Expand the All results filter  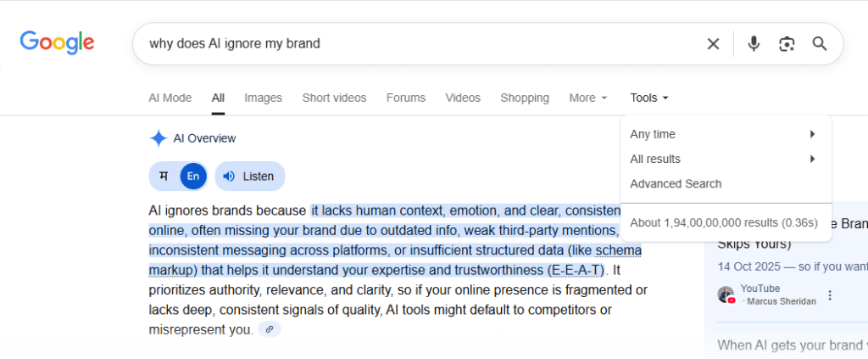pyautogui.click(x=725, y=159)
